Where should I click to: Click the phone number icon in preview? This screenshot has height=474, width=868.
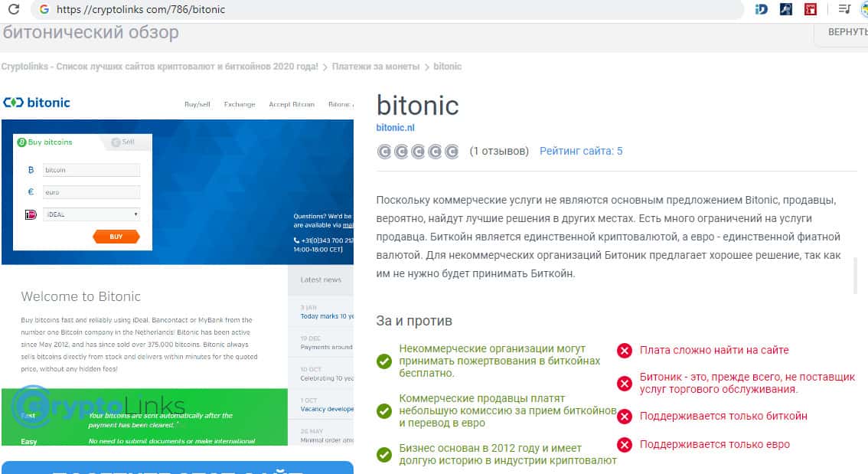click(x=297, y=240)
